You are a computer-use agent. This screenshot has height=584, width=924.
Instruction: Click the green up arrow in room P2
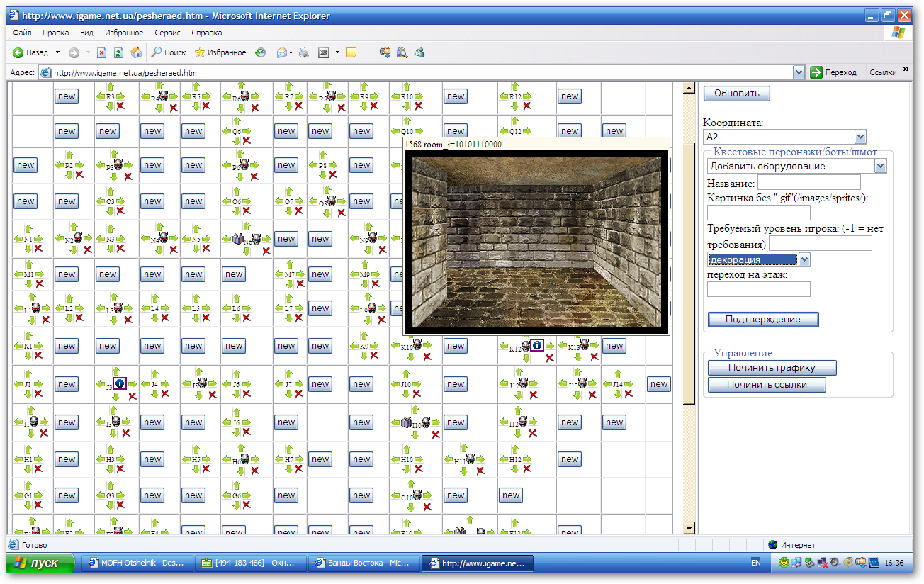click(x=69, y=155)
